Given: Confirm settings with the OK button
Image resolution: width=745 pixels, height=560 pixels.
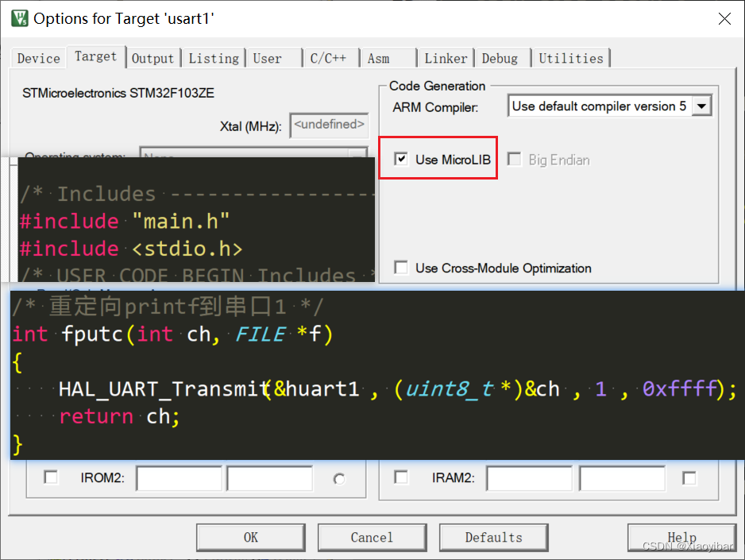Looking at the screenshot, I should click(251, 538).
